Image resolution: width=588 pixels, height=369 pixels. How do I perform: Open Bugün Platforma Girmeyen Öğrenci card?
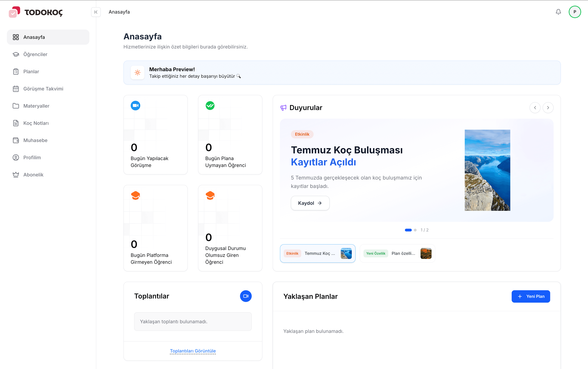coord(156,228)
